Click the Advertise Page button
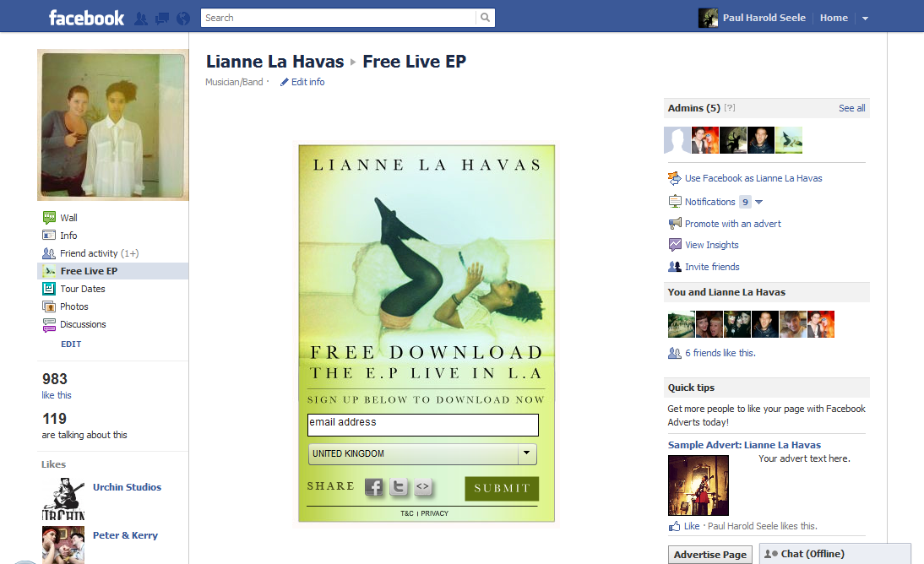 click(710, 555)
